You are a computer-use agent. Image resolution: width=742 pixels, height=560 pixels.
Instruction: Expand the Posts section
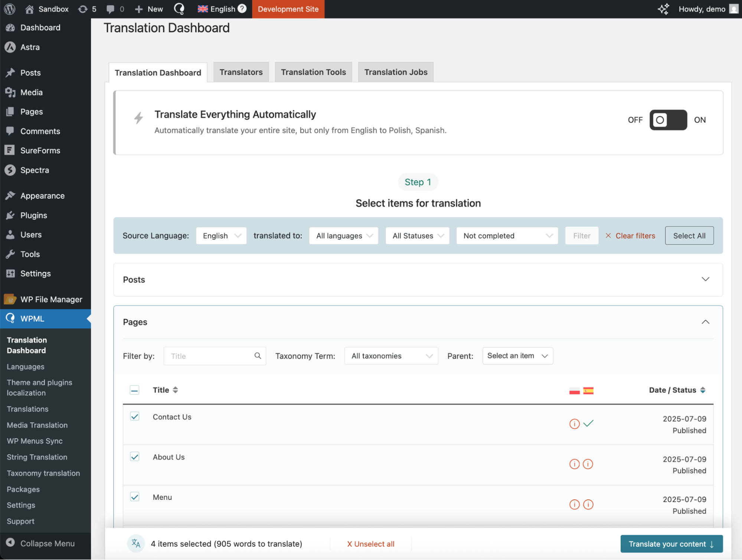point(706,279)
